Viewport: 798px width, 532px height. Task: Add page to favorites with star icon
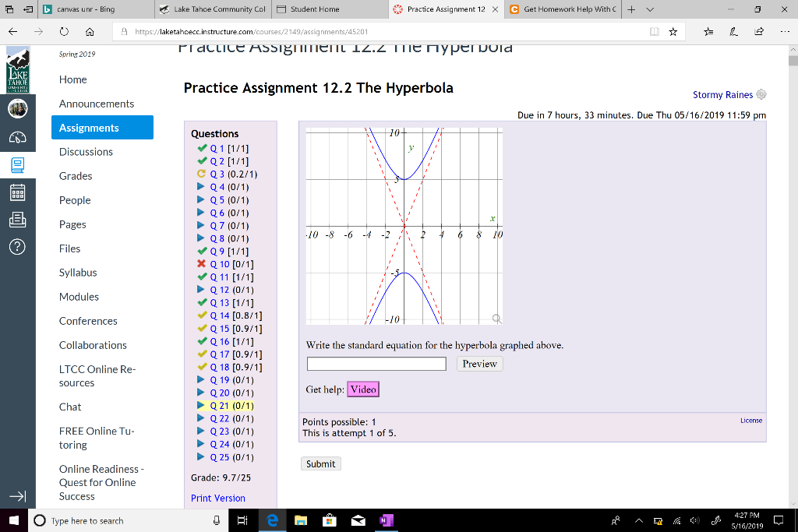coord(673,31)
